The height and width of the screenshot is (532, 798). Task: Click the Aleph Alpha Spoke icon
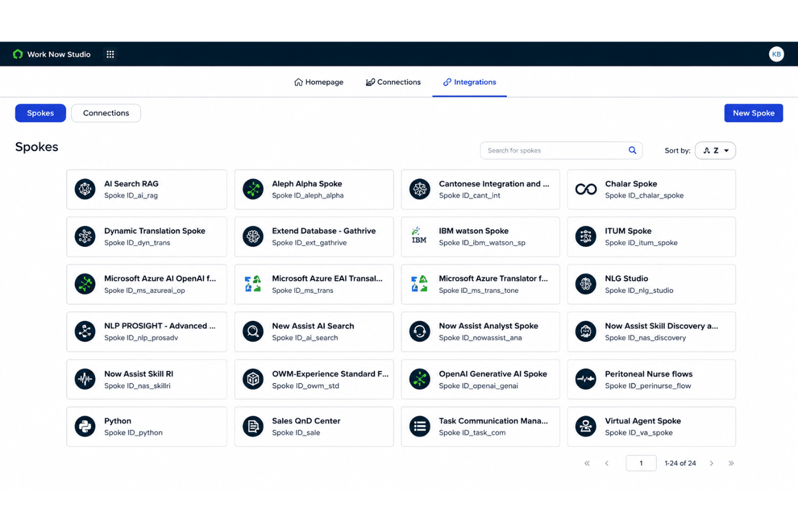click(x=252, y=189)
